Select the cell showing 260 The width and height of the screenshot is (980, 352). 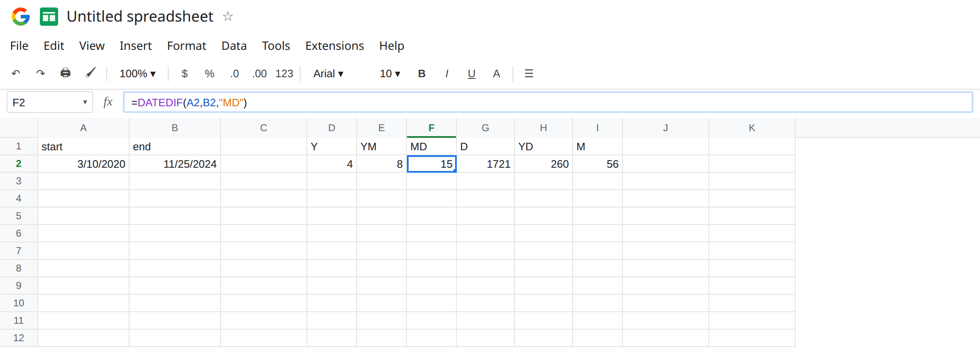(544, 164)
